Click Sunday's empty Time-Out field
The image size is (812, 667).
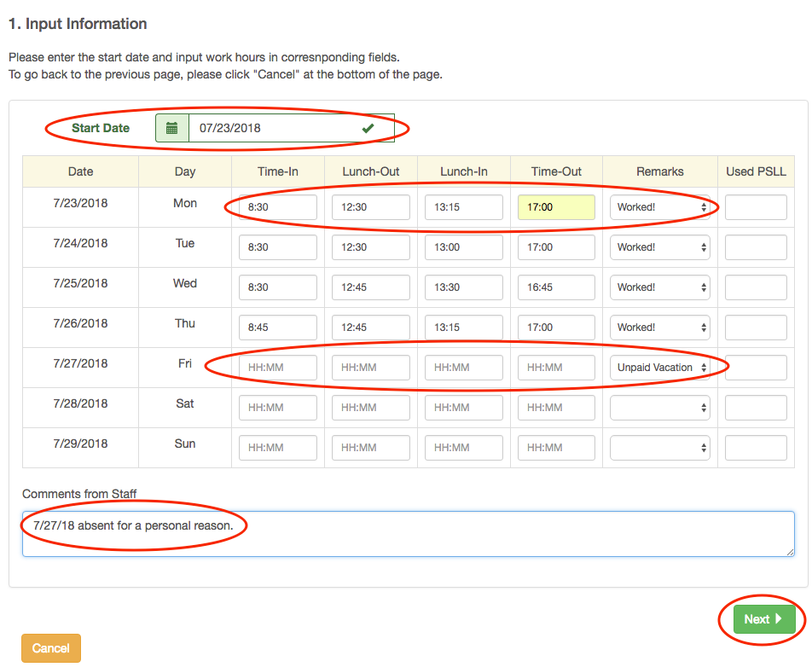(x=556, y=448)
